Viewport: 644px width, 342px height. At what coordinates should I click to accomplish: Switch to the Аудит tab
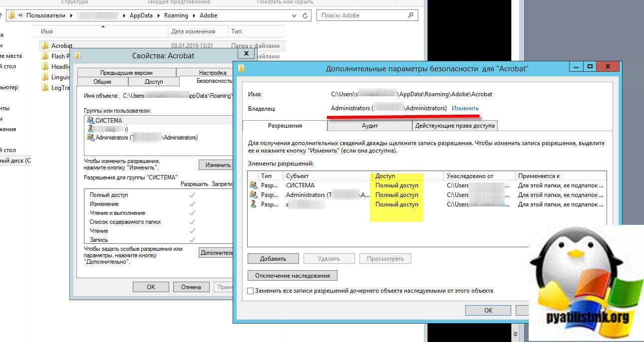coord(369,126)
